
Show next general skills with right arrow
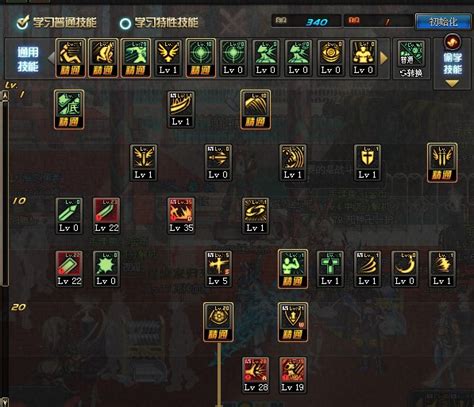click(x=384, y=58)
